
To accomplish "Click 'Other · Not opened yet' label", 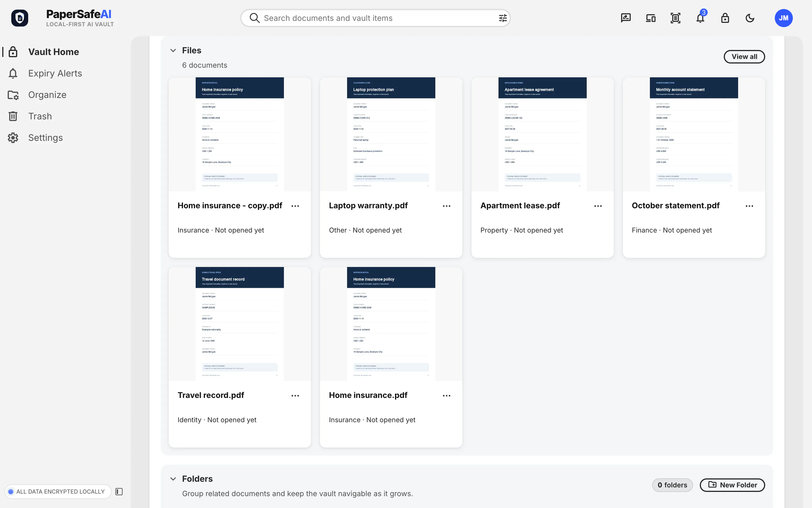I will point(365,230).
